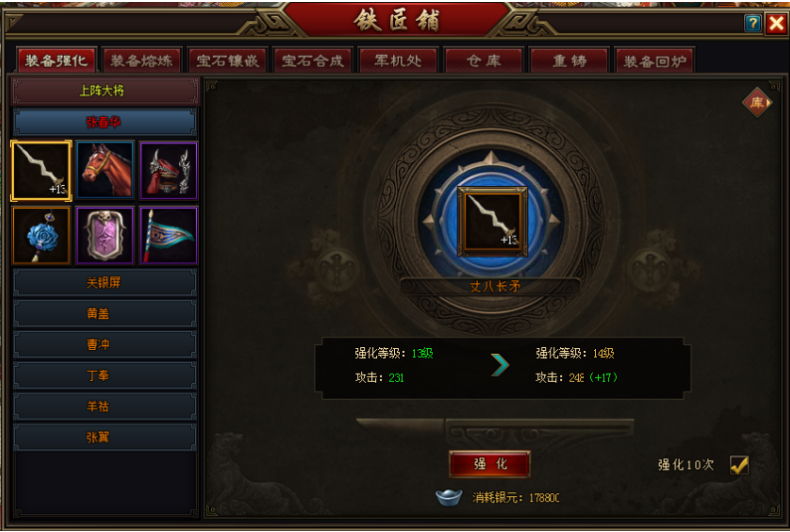The image size is (790, 532).
Task: Select the blue rose accessory icon
Action: (x=42, y=235)
